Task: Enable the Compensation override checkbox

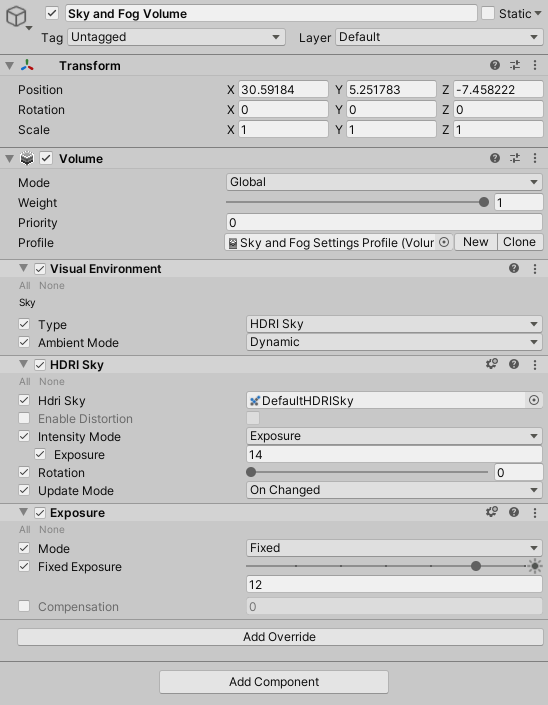Action: [x=24, y=606]
